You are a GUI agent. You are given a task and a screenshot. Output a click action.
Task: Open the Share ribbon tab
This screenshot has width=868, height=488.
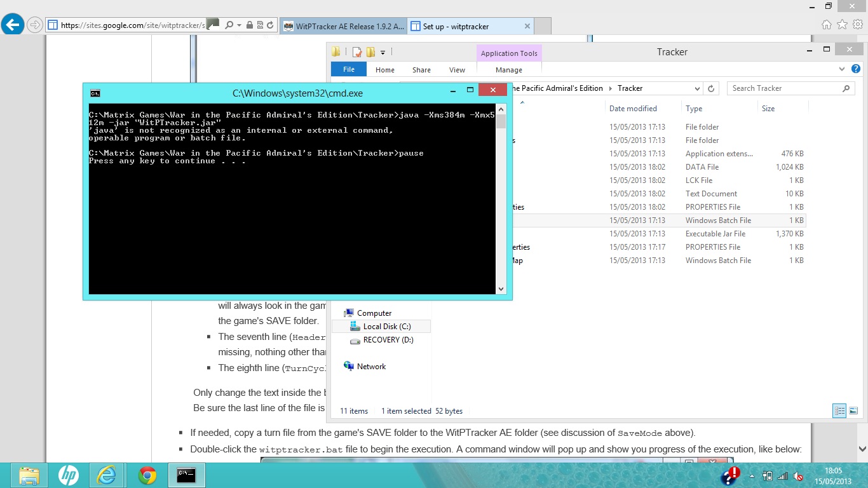click(x=421, y=70)
